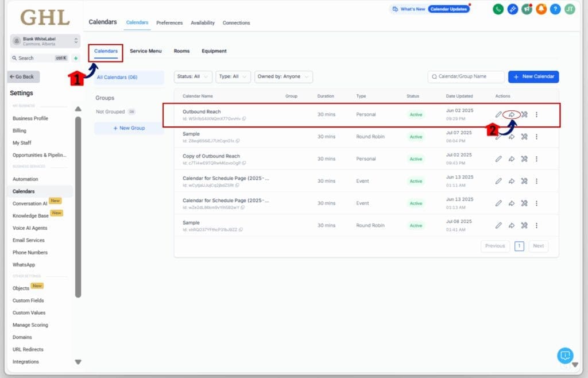Click the Go Back button

(x=23, y=77)
